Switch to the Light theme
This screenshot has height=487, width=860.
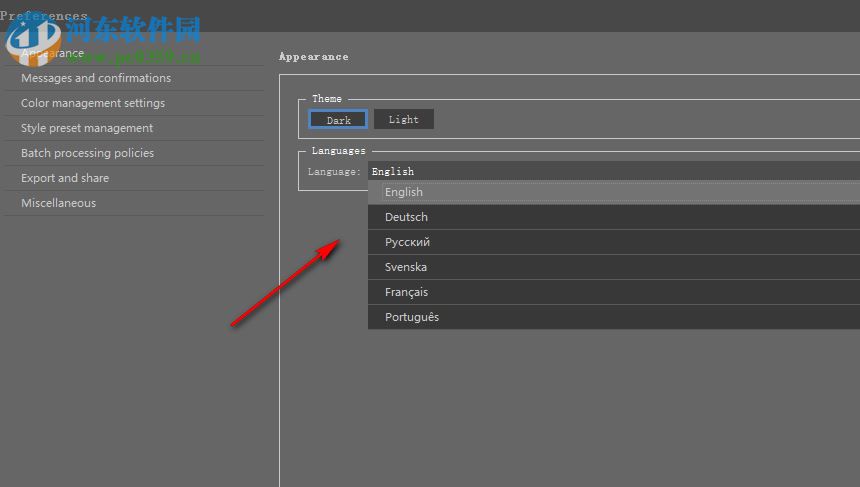pos(404,119)
